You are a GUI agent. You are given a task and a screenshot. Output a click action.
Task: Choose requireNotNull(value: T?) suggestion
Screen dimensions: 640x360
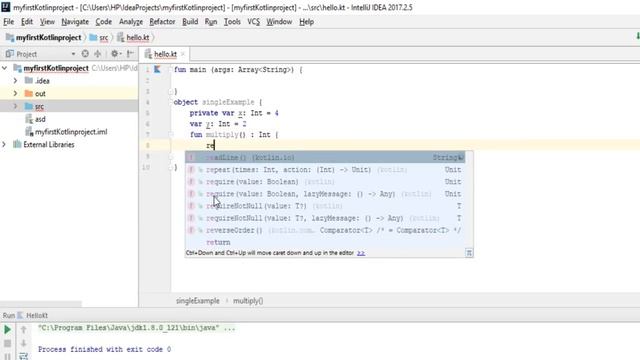[325, 206]
